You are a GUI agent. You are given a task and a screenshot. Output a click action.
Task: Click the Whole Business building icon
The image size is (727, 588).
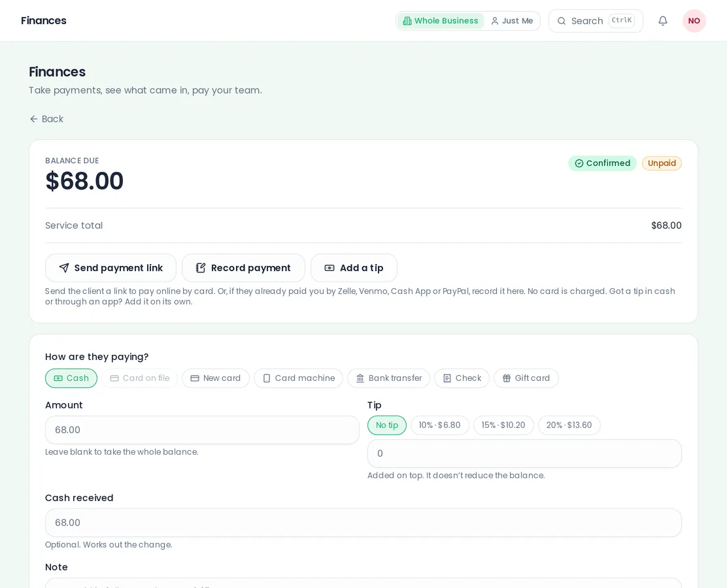point(407,21)
